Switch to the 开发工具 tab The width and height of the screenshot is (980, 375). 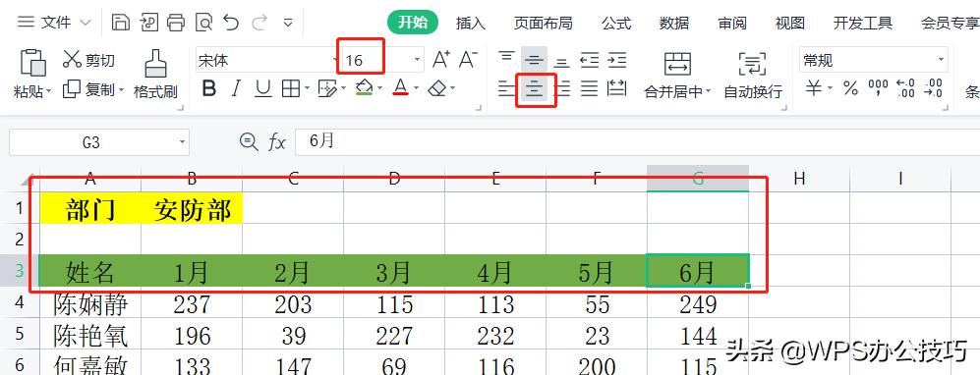click(862, 24)
